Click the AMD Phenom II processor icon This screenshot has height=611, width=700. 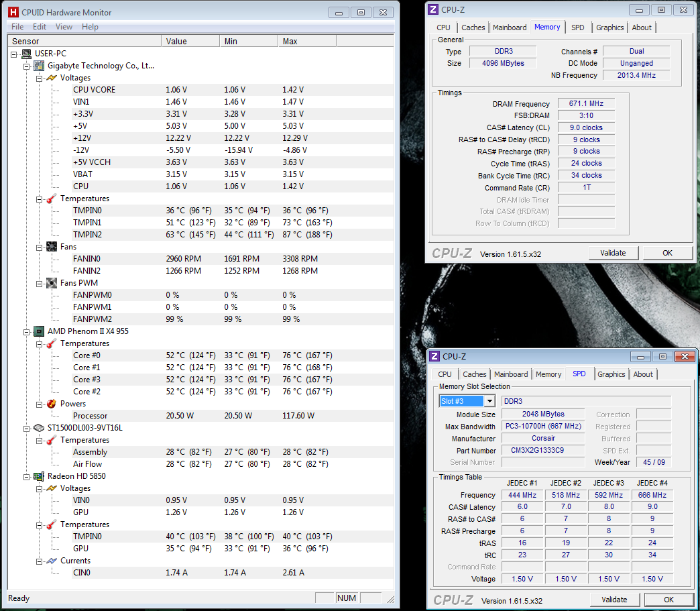[40, 331]
